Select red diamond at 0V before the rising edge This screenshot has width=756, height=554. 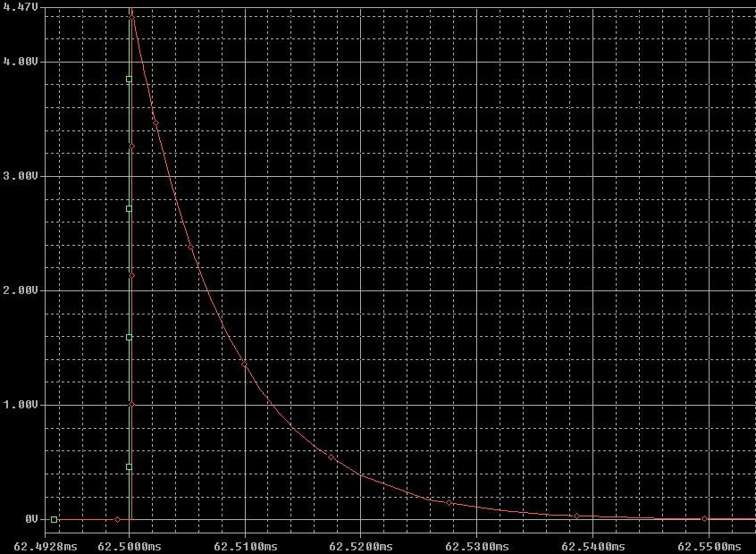coord(117,519)
